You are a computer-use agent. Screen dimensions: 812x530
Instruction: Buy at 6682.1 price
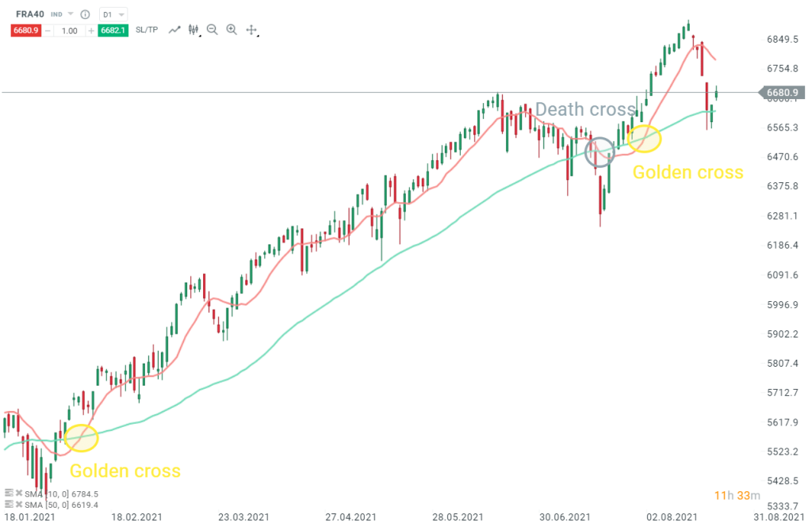pos(109,30)
